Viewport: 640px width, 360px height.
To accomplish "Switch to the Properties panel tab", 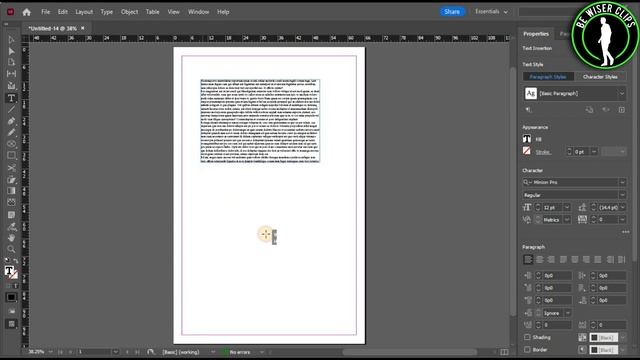I will point(536,34).
